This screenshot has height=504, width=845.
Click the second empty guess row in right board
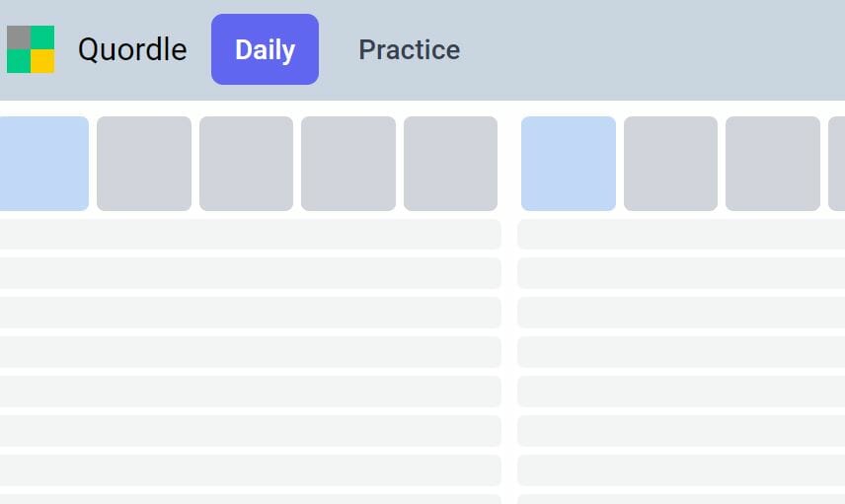pyautogui.click(x=681, y=273)
